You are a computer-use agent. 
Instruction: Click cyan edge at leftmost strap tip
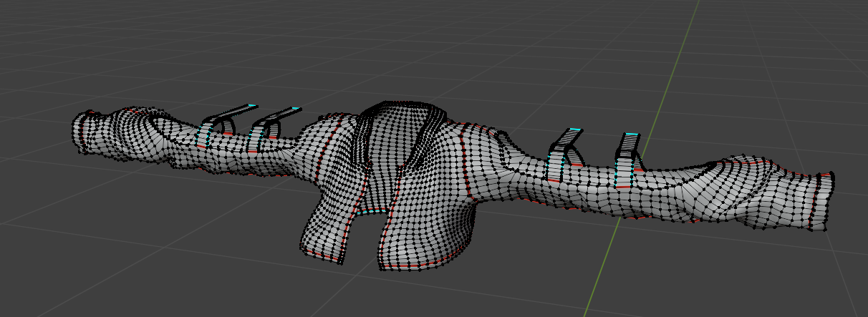tap(252, 105)
